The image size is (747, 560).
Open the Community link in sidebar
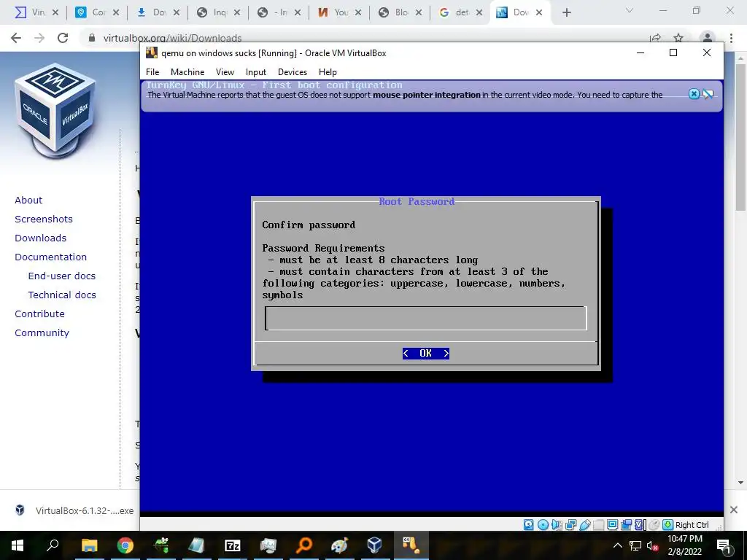(x=42, y=332)
